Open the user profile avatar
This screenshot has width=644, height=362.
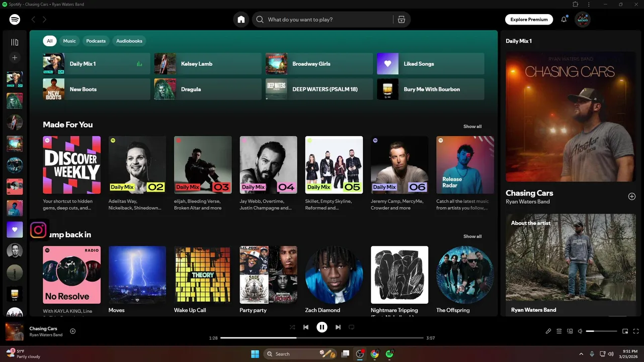click(x=582, y=20)
